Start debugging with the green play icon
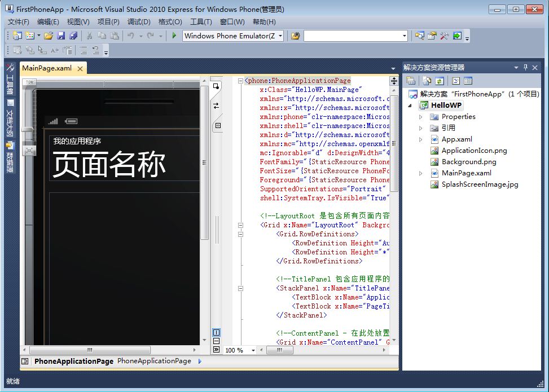549x392 pixels. [174, 36]
